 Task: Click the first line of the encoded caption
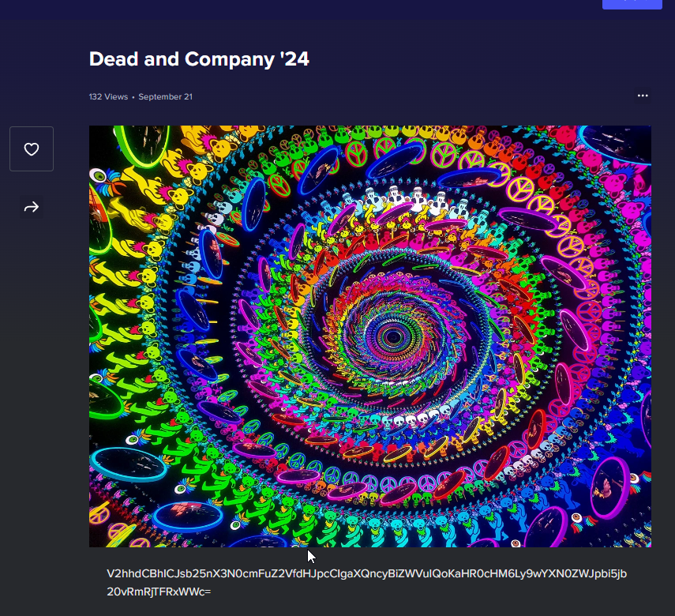(x=366, y=573)
